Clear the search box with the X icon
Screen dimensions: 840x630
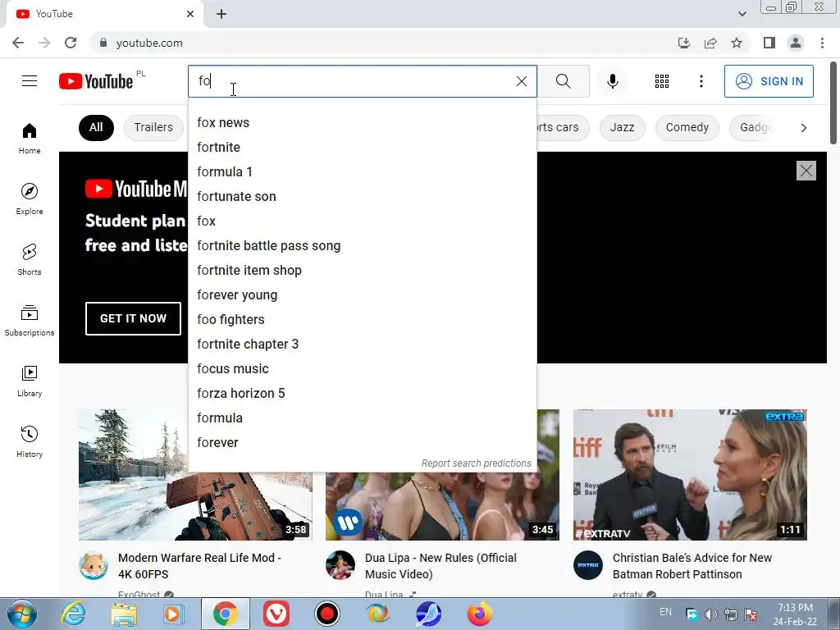pyautogui.click(x=521, y=81)
